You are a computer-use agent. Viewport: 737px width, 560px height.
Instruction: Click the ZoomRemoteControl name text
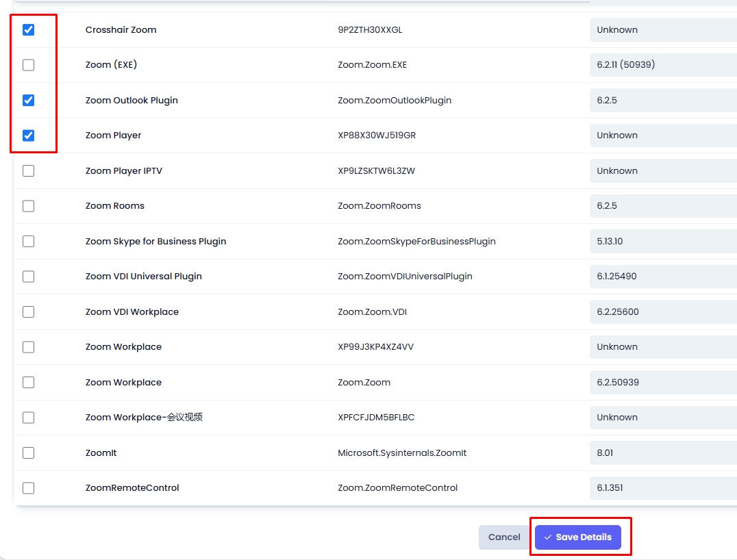(132, 487)
